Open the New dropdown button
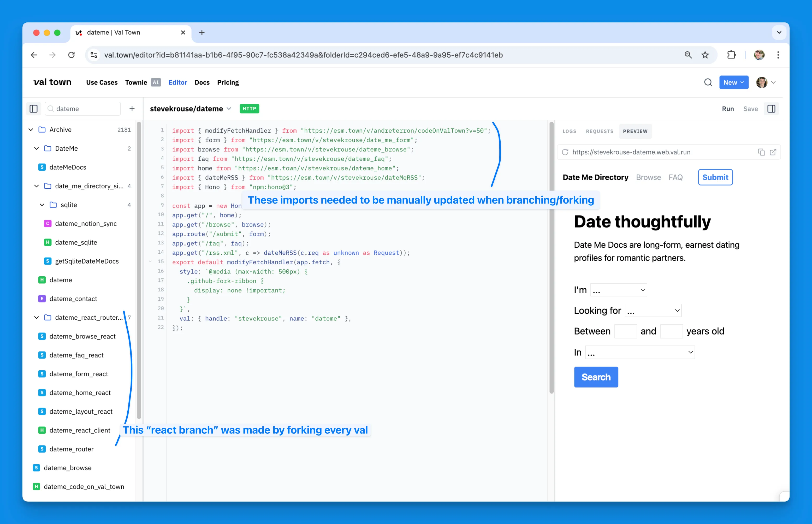Viewport: 812px width, 524px height. click(x=733, y=82)
